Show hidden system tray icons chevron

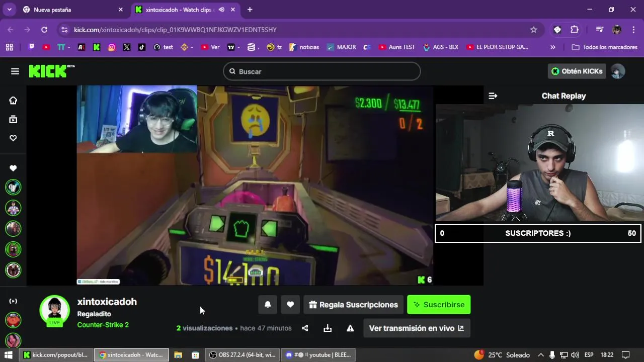coord(541,355)
